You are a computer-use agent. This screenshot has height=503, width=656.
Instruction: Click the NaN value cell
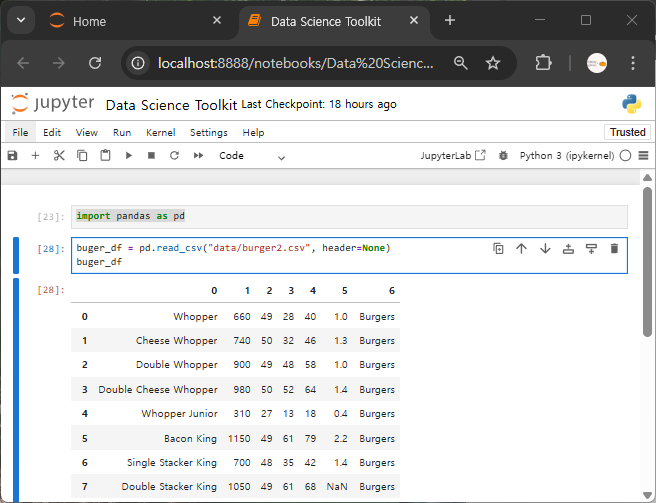point(337,487)
